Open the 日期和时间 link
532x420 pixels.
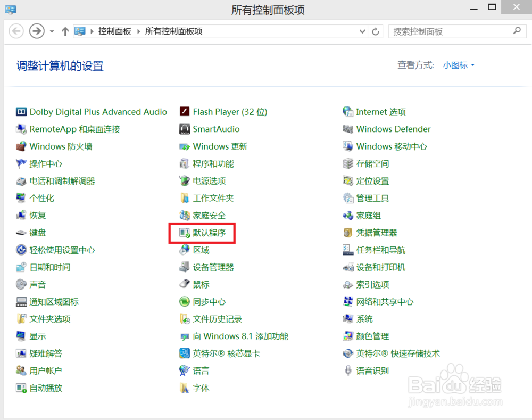(50, 267)
